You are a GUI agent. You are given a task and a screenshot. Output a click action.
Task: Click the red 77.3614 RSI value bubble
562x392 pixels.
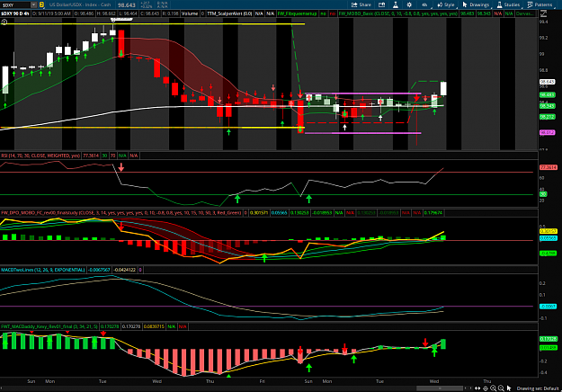(548, 167)
